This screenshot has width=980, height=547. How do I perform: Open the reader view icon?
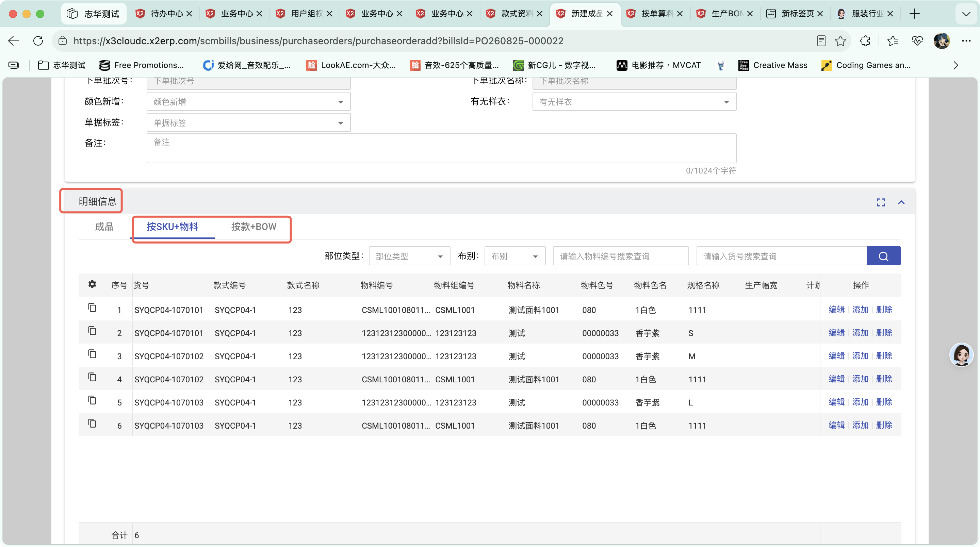coord(821,41)
